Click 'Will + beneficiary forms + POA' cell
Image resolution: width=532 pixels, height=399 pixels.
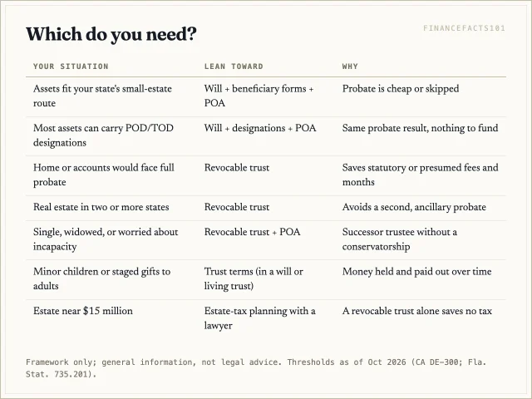tap(259, 96)
